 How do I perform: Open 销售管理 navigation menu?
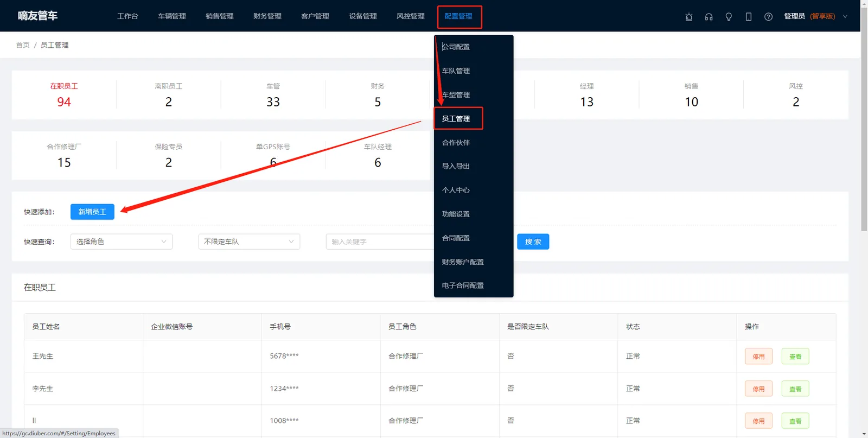point(220,16)
